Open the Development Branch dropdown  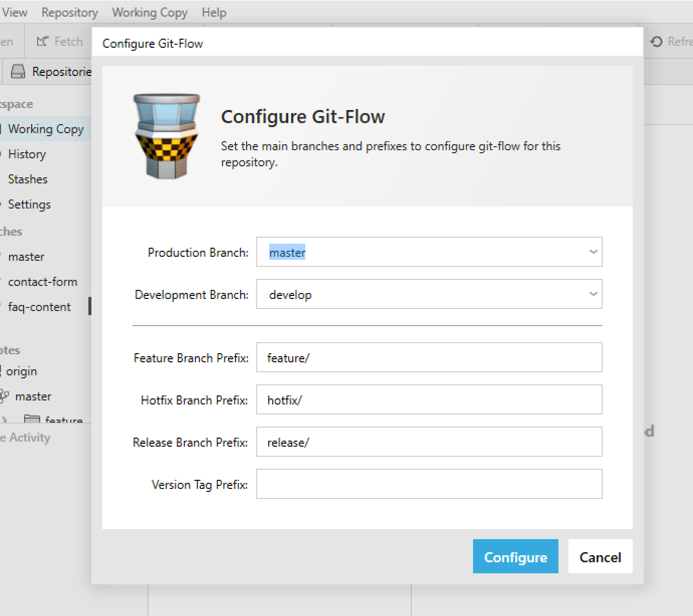click(x=593, y=294)
